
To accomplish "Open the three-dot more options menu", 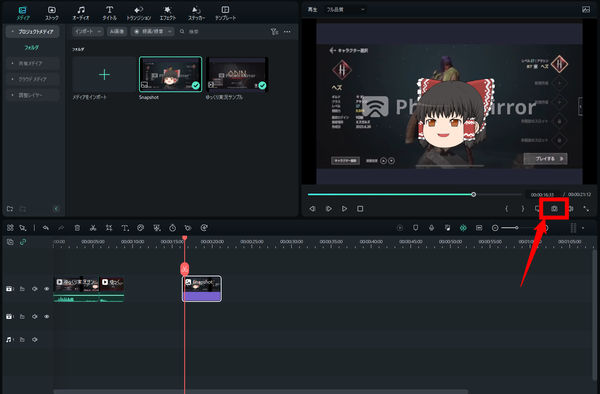I will [287, 32].
